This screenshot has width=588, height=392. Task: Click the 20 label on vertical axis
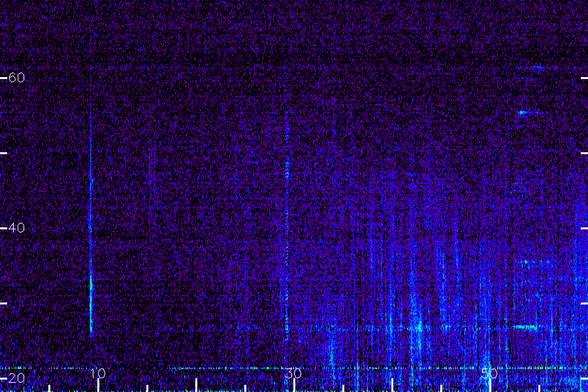tap(16, 378)
